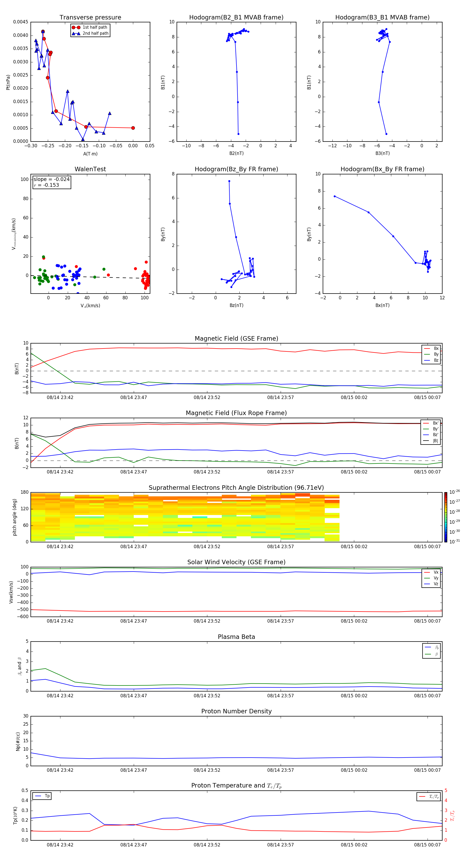Click the pitch angle colorbar
This screenshot has height=868, width=473.
tap(446, 517)
